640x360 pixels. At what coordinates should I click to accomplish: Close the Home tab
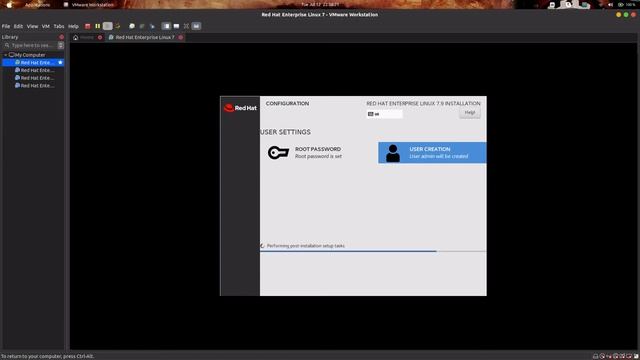(x=100, y=38)
